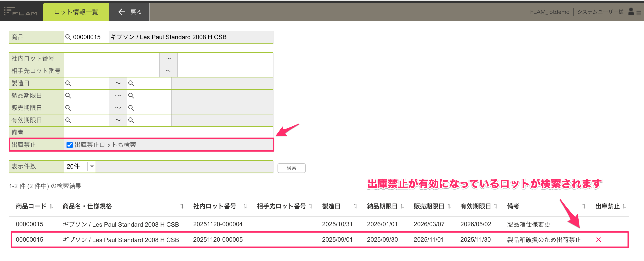Sort by 商品コード column
Screen dimensions: 644x261
coord(51,206)
